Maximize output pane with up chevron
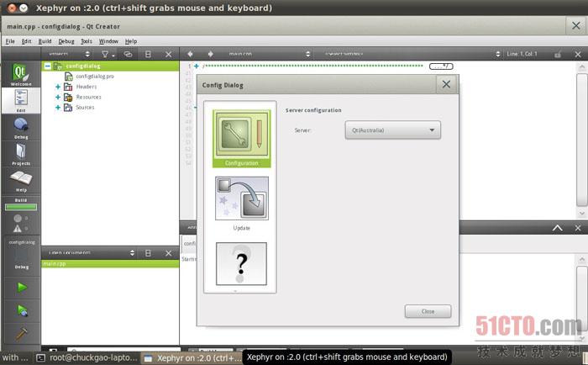Viewport: 588px width, 365px height. pos(558,228)
